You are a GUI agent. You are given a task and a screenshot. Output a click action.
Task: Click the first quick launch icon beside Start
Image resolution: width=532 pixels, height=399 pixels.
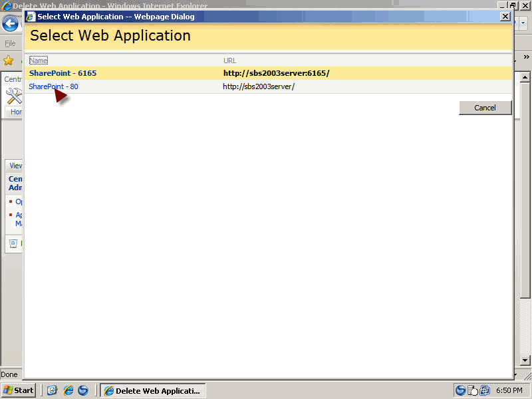pyautogui.click(x=52, y=390)
